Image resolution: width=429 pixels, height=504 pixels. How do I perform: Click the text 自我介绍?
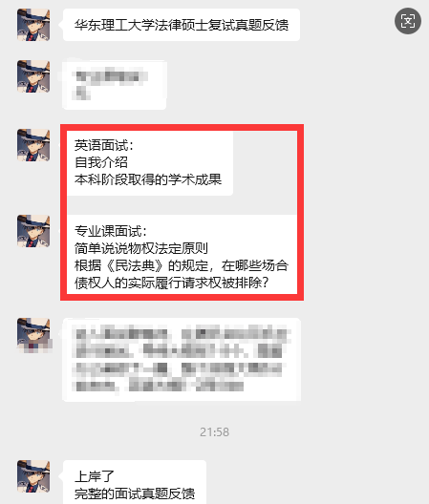point(101,162)
